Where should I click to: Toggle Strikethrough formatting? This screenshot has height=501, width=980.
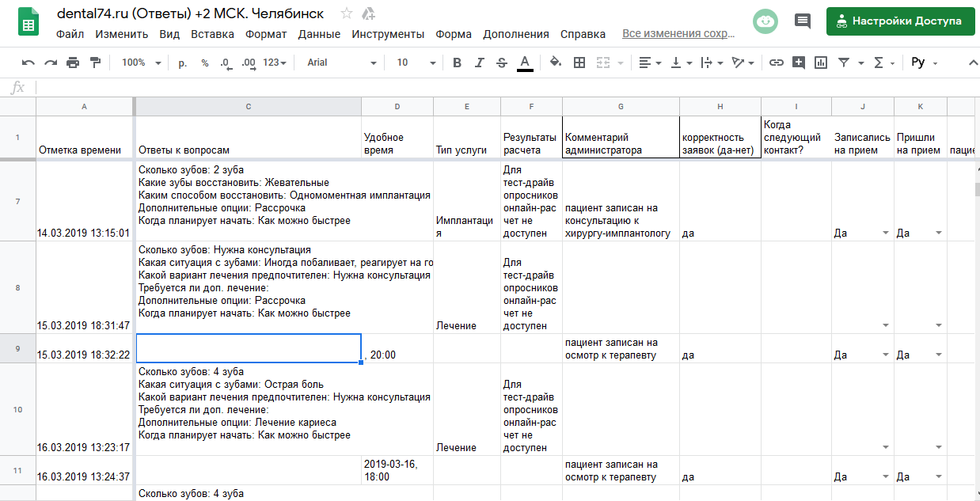click(x=501, y=63)
